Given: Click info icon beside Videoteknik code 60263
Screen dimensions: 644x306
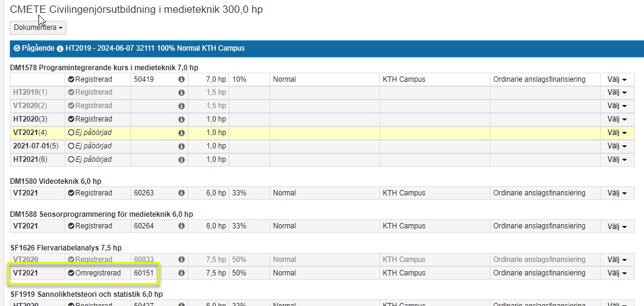Looking at the screenshot, I should pos(181,193).
